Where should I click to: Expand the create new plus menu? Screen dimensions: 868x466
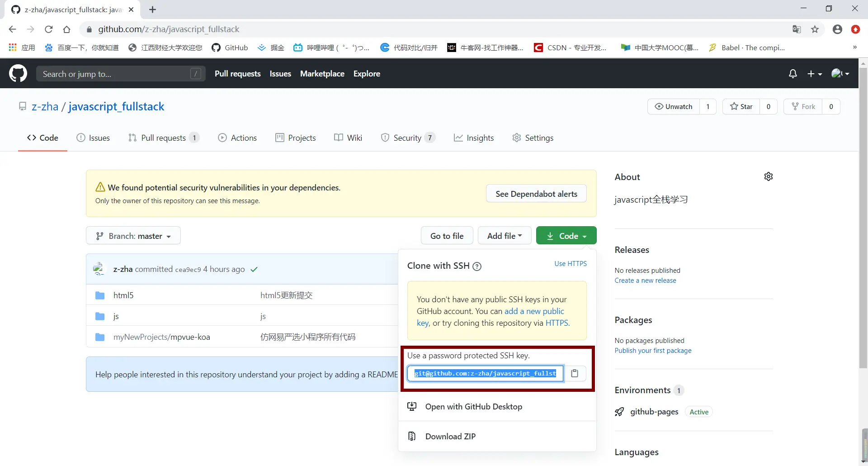coord(815,74)
